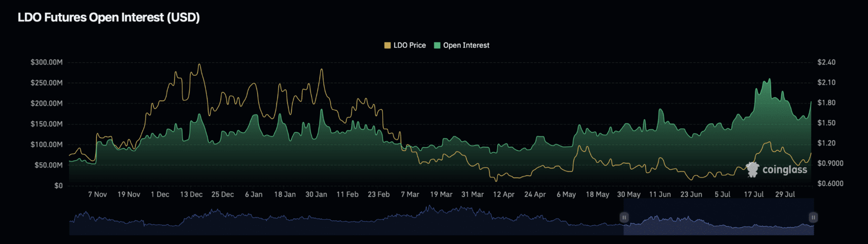Click the LDO Futures Open Interest title
This screenshot has height=244, width=868.
tap(109, 17)
